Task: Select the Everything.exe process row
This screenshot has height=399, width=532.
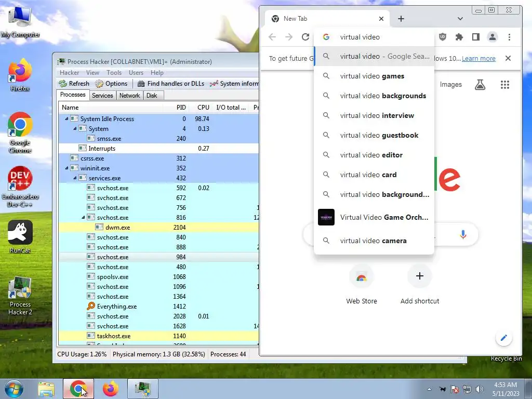Action: click(158, 307)
